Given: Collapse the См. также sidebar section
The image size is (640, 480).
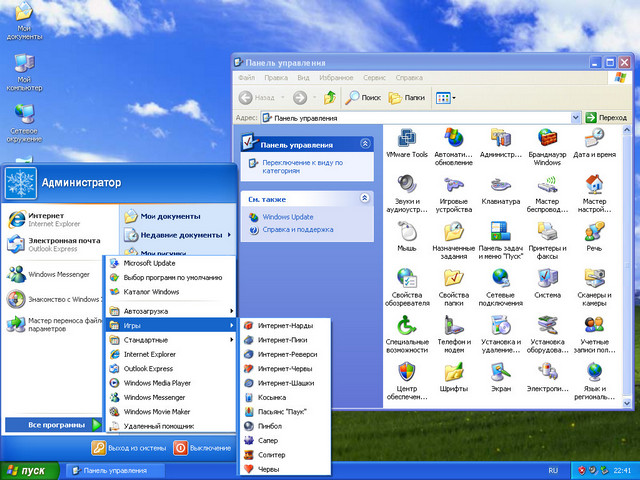Looking at the screenshot, I should [364, 199].
